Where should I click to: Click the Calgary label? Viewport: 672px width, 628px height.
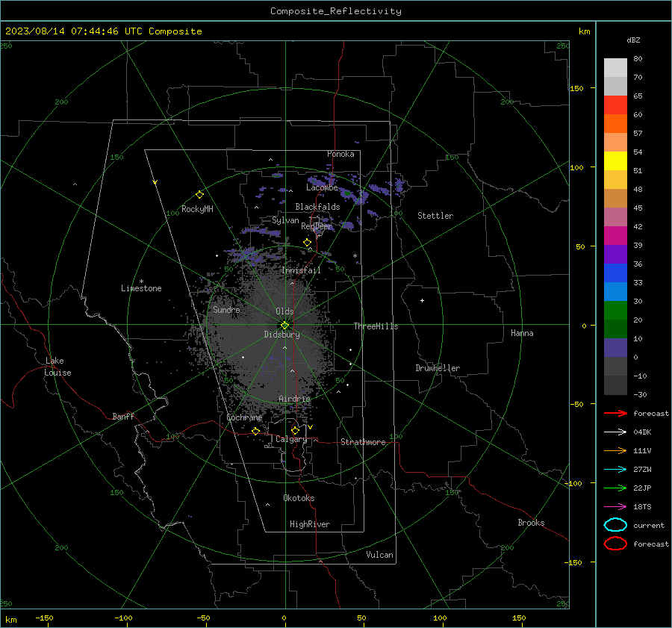[x=291, y=439]
